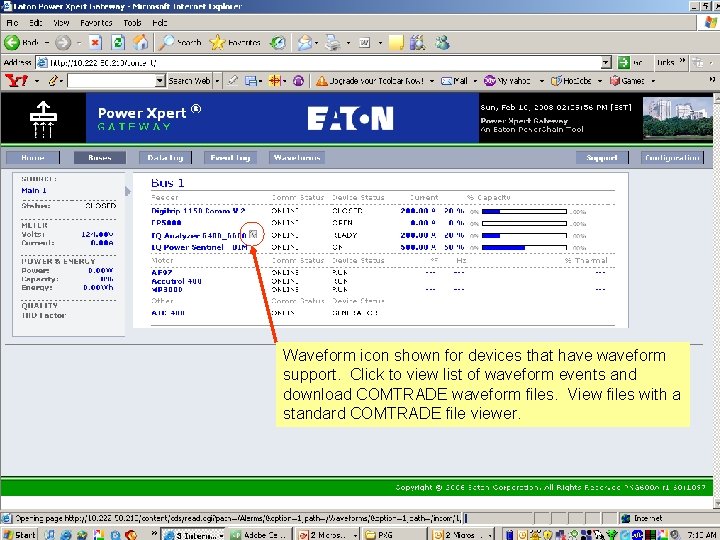Image resolution: width=720 pixels, height=540 pixels.
Task: Open the Yahoo Mail dropdown arrow
Action: click(475, 81)
